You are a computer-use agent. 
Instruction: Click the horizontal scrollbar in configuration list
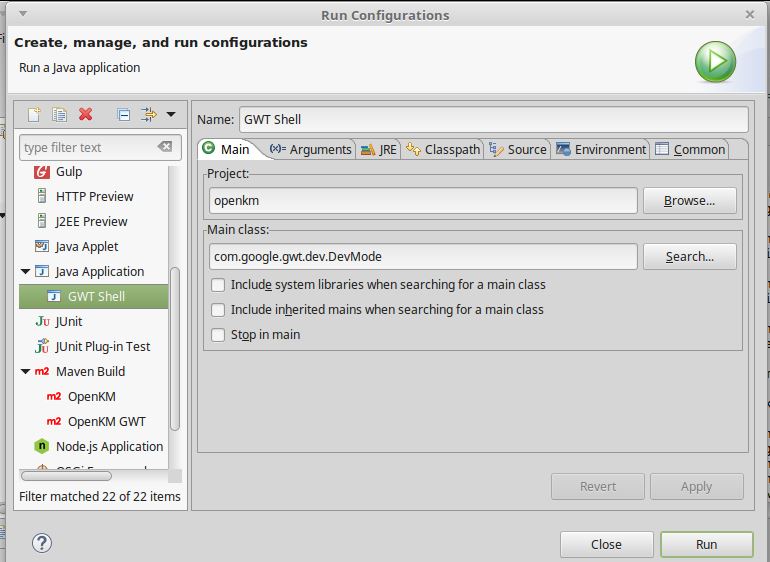[x=80, y=476]
